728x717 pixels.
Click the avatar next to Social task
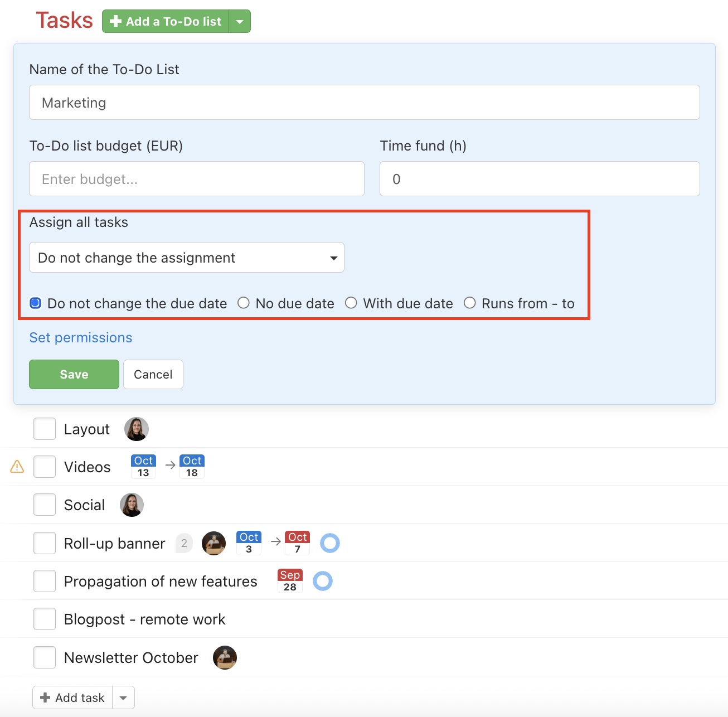point(132,505)
